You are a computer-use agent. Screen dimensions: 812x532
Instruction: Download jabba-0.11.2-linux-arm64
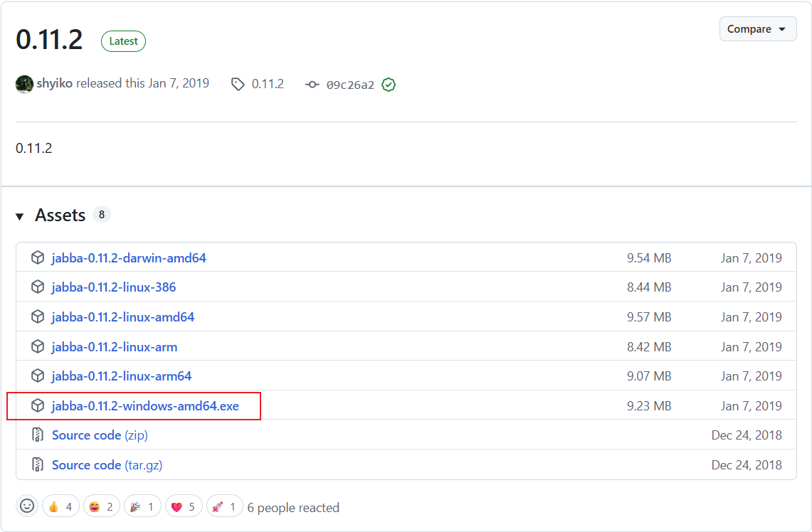(122, 376)
